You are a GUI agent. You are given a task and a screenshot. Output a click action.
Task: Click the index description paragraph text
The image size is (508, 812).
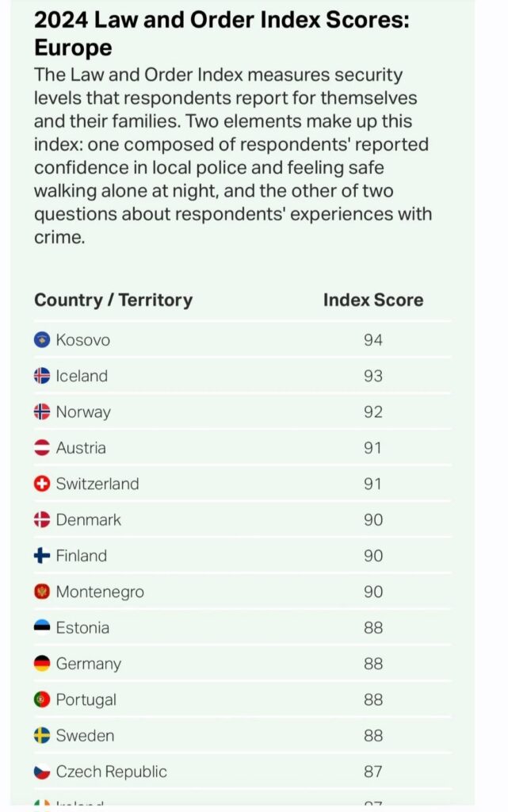tap(232, 156)
